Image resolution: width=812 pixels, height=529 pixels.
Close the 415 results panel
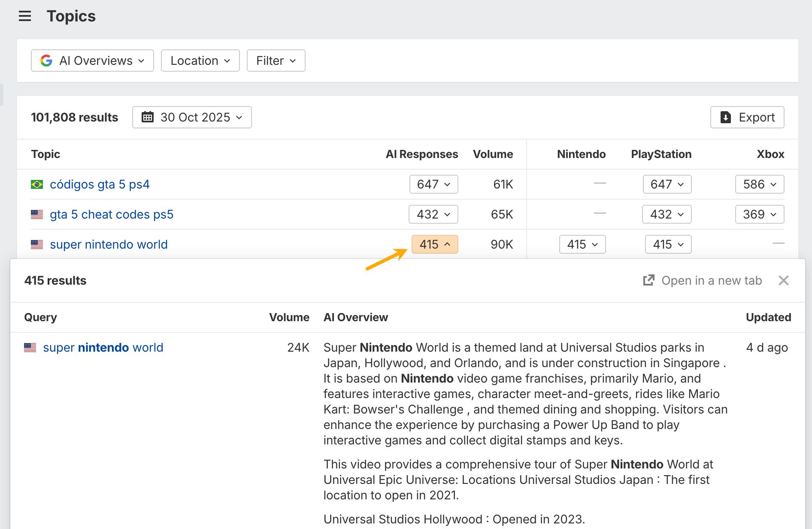[783, 280]
